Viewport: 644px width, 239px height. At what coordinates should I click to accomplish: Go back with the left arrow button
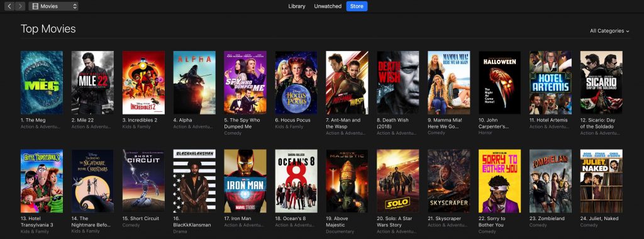click(9, 6)
